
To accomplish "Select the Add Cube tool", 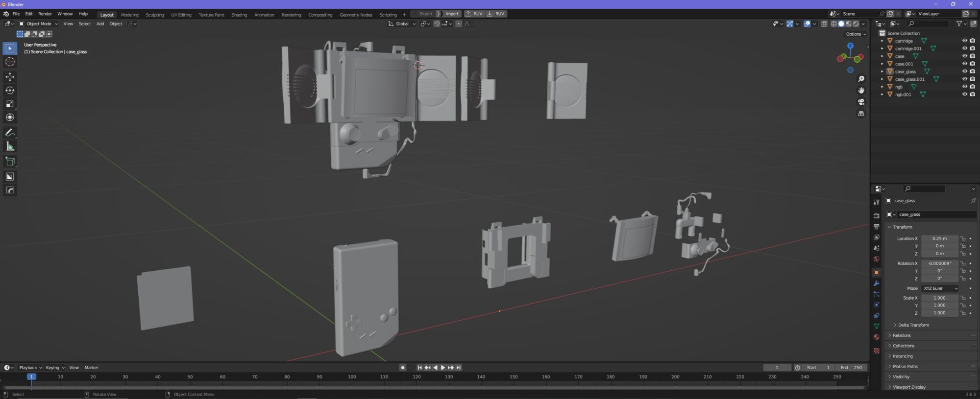I will (x=10, y=162).
